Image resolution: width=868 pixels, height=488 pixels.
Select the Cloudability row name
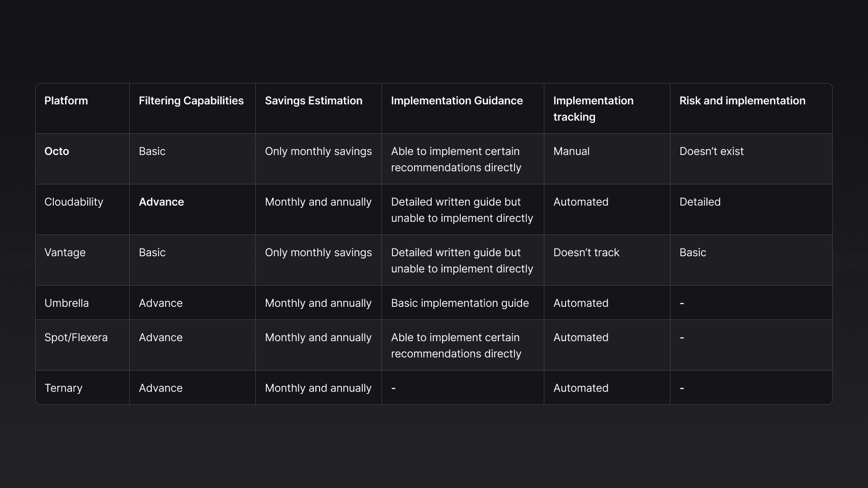(x=74, y=202)
